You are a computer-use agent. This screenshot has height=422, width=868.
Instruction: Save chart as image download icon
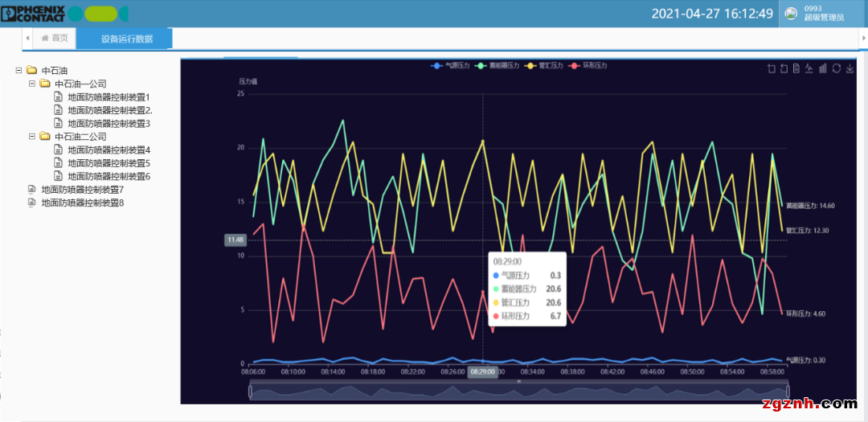pos(850,68)
